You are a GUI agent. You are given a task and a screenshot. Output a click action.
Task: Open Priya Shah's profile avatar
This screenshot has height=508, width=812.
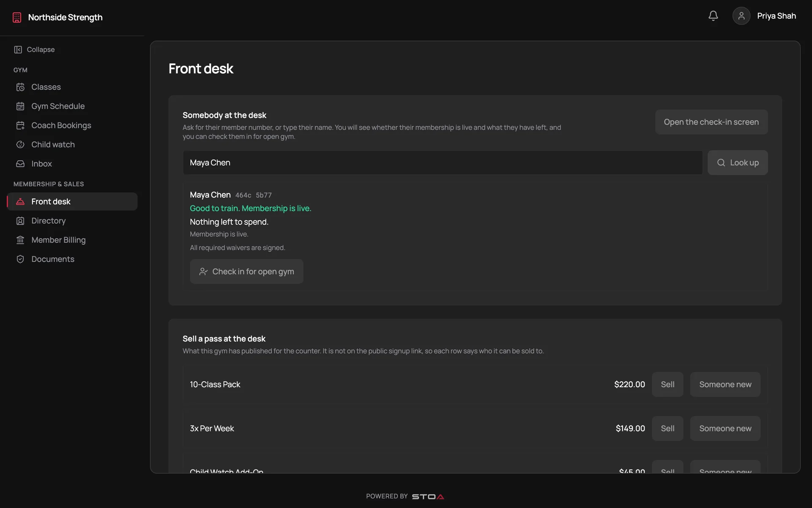[x=741, y=16]
